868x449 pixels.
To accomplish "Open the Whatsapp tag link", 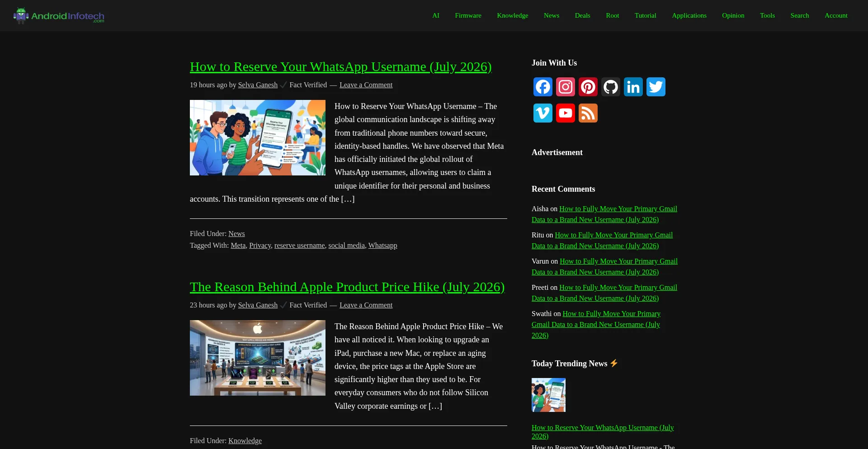I will [383, 246].
